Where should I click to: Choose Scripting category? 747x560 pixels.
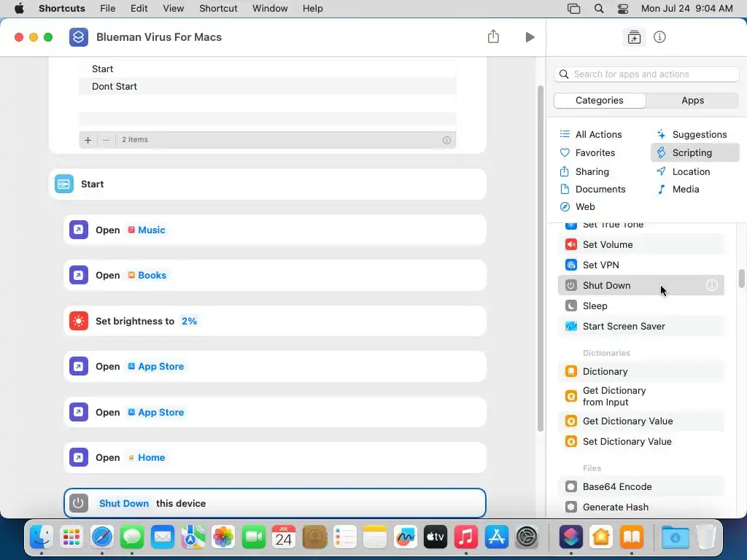(x=695, y=153)
